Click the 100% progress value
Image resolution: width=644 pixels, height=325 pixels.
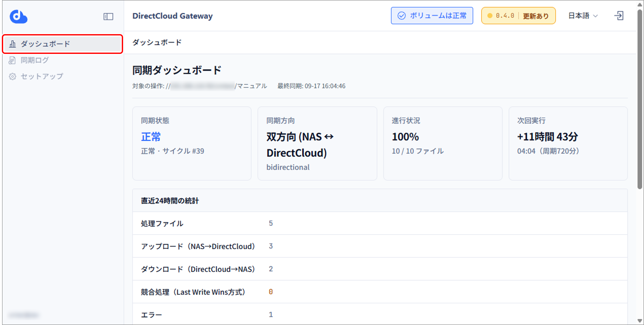coord(405,137)
